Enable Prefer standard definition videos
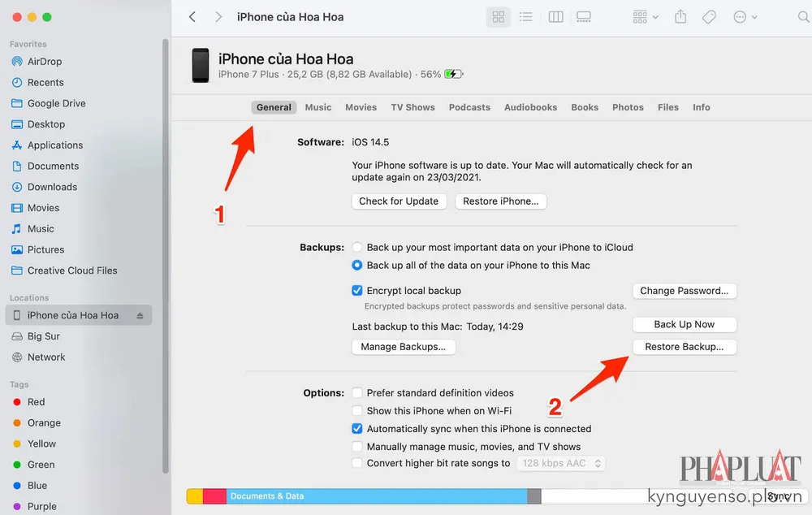 (356, 392)
